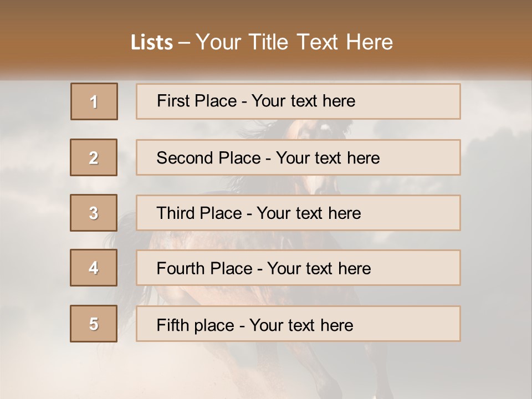
Task: Click the bold word 'Lists' in the title
Action: point(152,43)
